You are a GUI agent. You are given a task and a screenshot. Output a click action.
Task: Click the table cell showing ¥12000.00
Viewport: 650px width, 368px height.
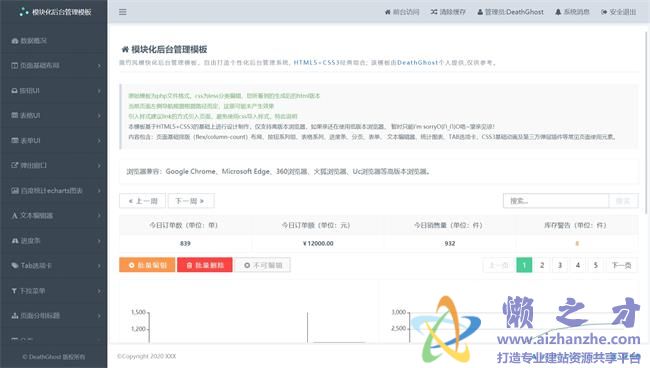318,244
